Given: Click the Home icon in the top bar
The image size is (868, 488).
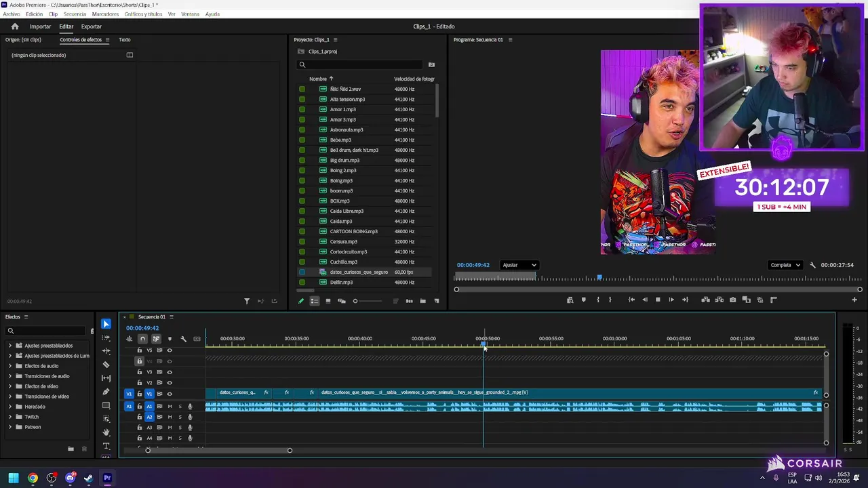Looking at the screenshot, I should [15, 26].
